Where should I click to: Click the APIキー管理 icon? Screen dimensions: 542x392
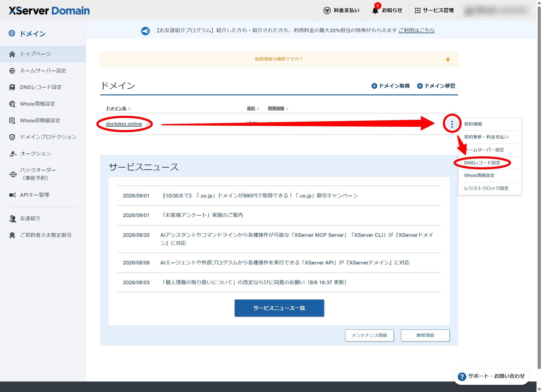point(12,195)
